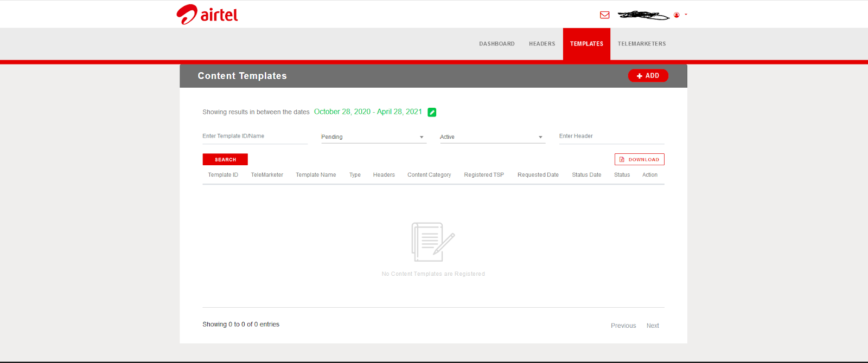Image resolution: width=868 pixels, height=363 pixels.
Task: Sort by Requested Date column
Action: (538, 175)
